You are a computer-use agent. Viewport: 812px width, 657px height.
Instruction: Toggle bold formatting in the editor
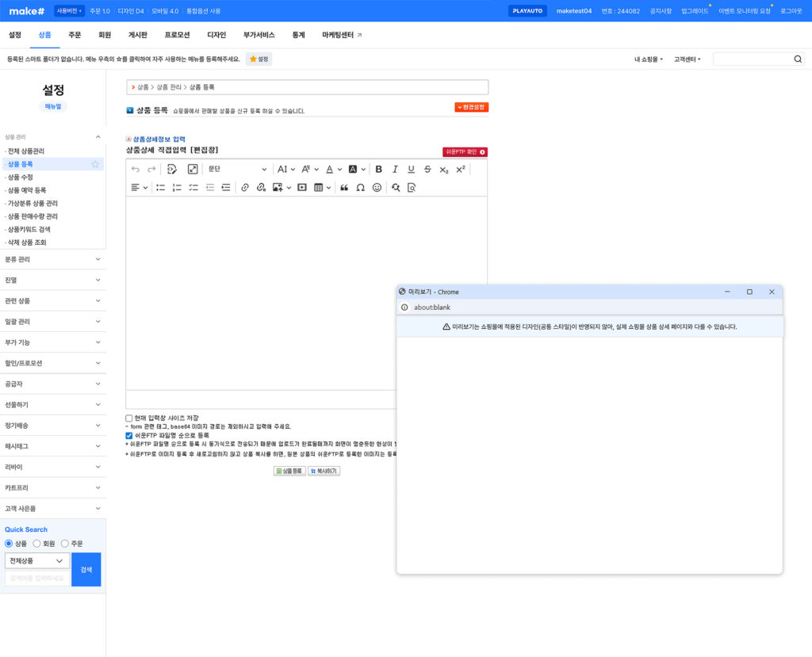378,169
